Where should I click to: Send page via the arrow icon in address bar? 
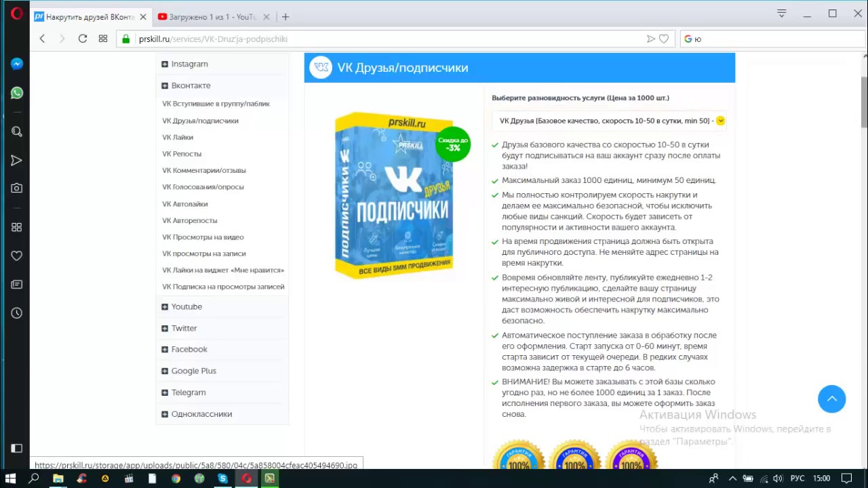tap(651, 39)
